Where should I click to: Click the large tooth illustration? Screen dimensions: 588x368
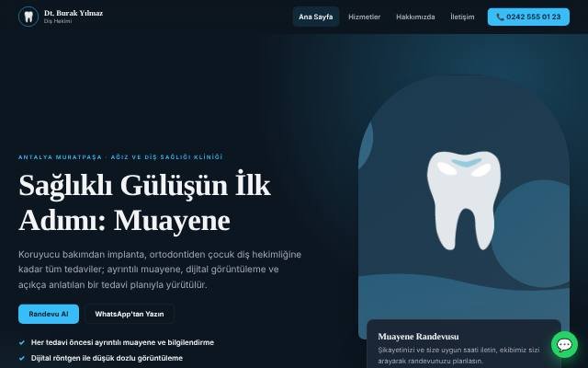click(x=464, y=201)
